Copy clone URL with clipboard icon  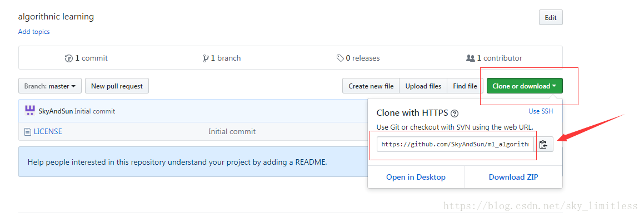[x=543, y=144]
